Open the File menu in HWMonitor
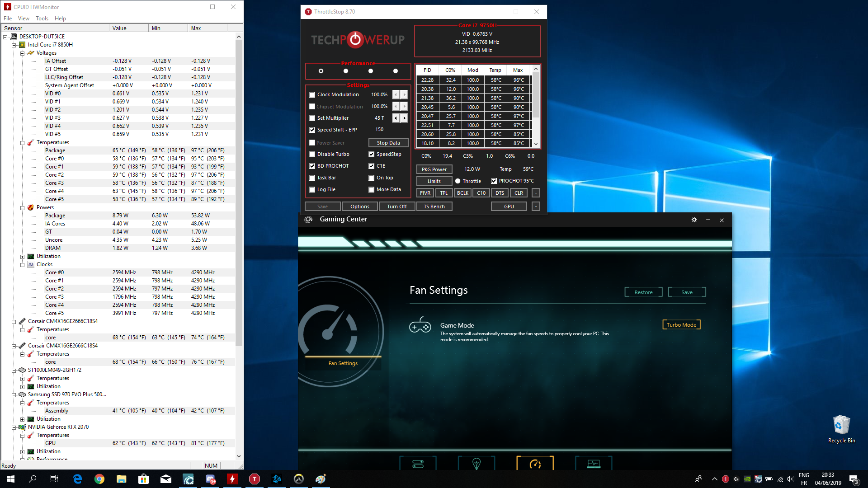The image size is (868, 488). [x=8, y=19]
